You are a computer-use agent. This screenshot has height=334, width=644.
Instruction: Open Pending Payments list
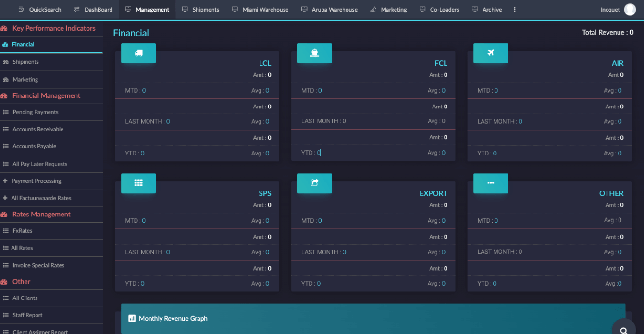(x=35, y=112)
